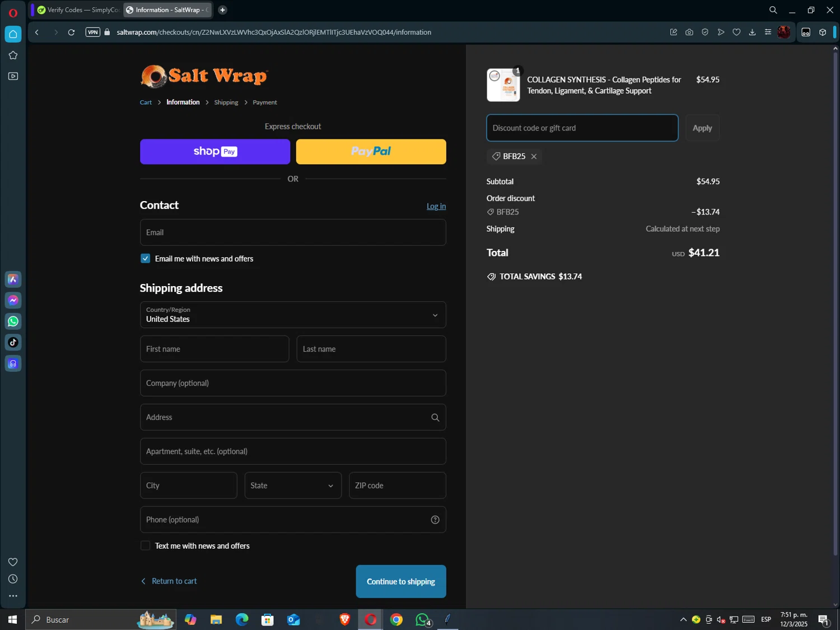The height and width of the screenshot is (630, 840).
Task: Open the headphones music sidebar icon
Action: pos(13,364)
